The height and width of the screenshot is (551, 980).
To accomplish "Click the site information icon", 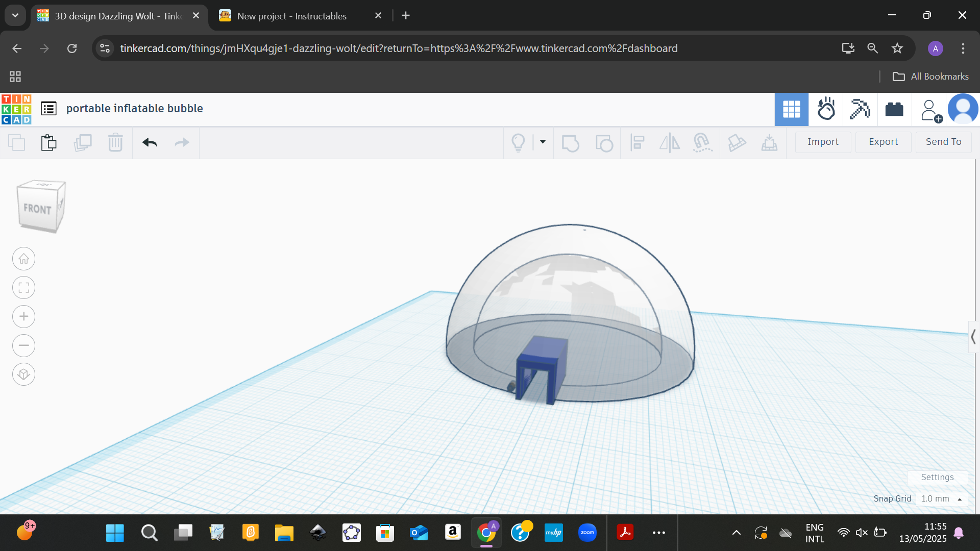I will pyautogui.click(x=105, y=48).
